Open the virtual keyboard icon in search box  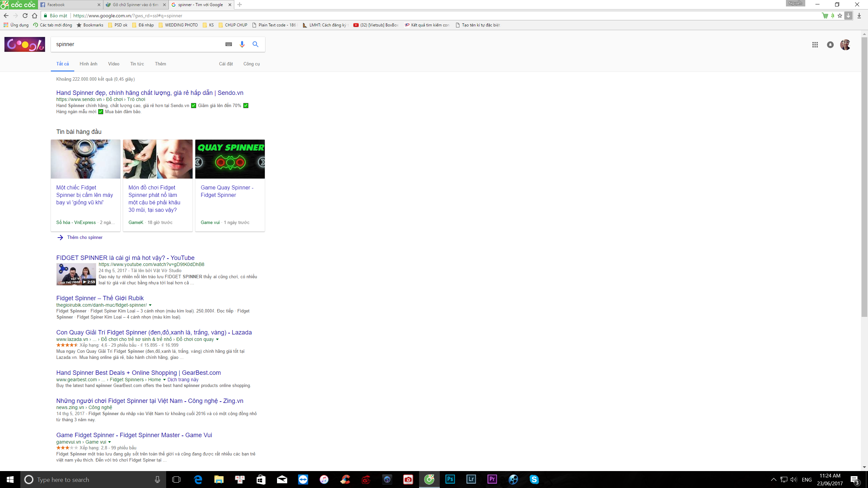[229, 44]
